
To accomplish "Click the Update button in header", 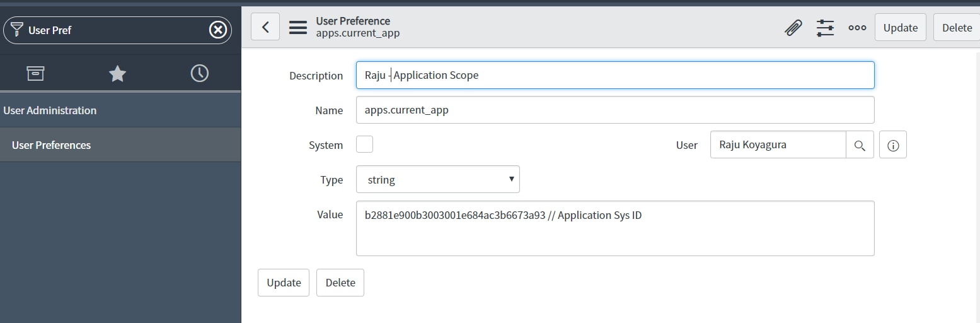I will (x=901, y=28).
